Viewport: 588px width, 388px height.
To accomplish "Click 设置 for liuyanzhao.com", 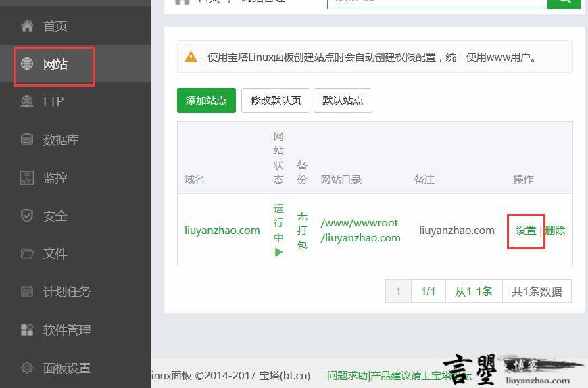I will (526, 231).
